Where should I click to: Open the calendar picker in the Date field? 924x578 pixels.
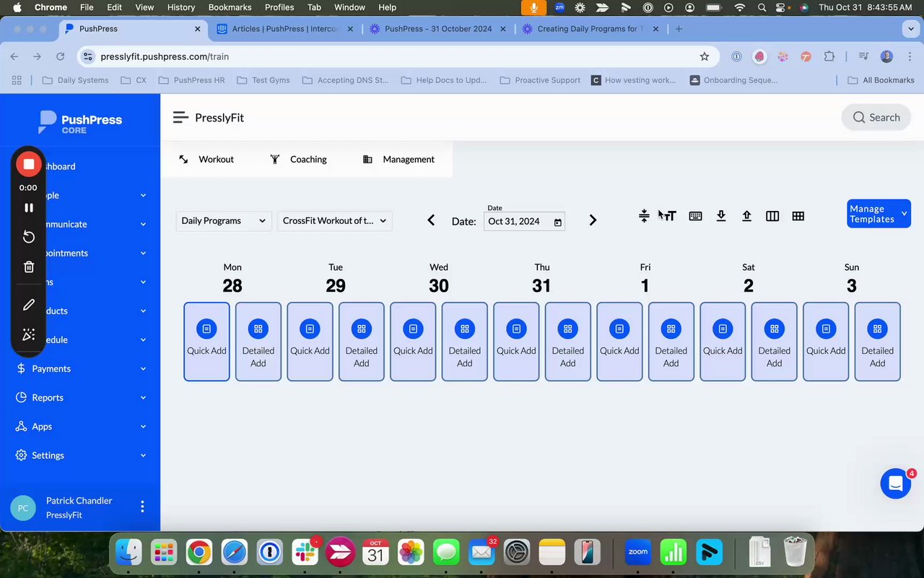coord(557,222)
